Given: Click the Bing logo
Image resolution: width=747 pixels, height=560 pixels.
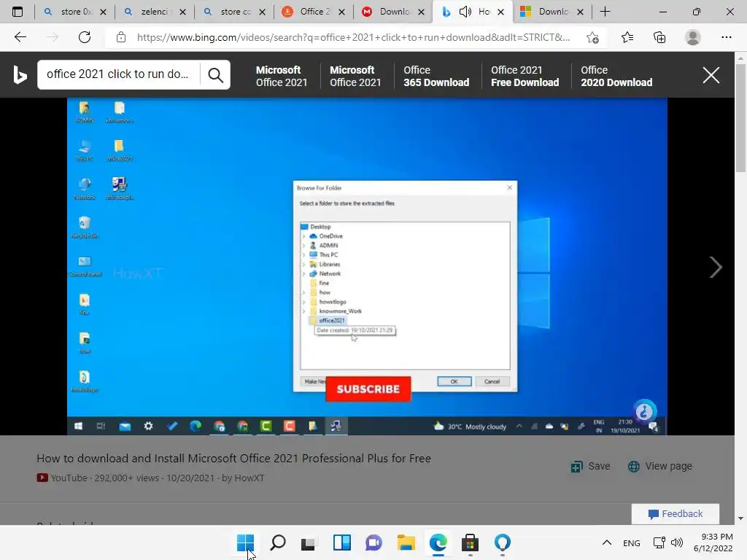Looking at the screenshot, I should pyautogui.click(x=20, y=75).
